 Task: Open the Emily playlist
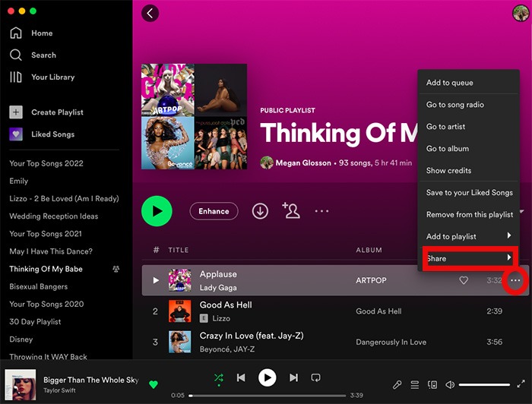[19, 181]
